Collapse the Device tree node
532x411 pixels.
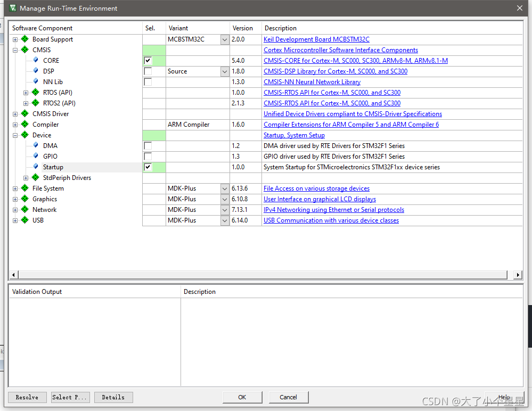click(15, 135)
